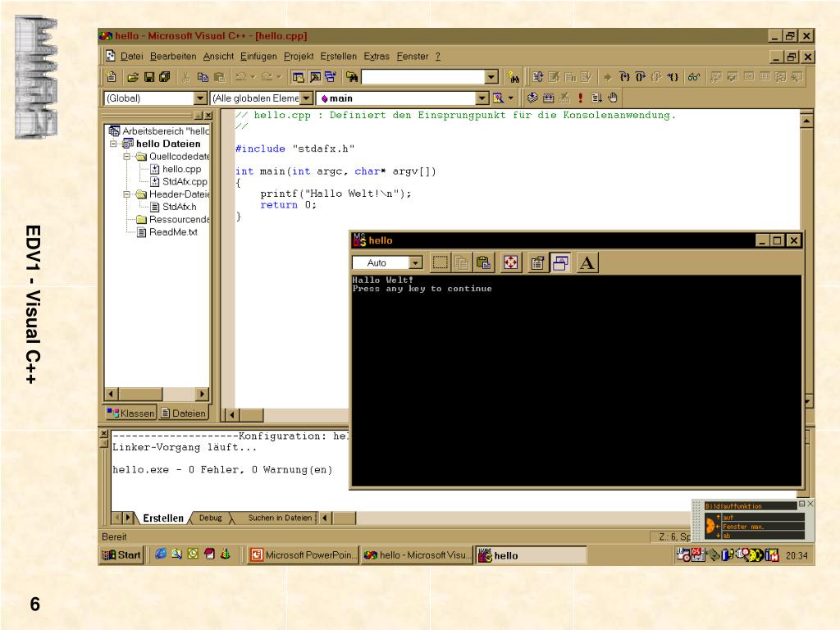The width and height of the screenshot is (840, 630).
Task: Collapse the 'hello Dateien' tree node
Action: [x=113, y=144]
